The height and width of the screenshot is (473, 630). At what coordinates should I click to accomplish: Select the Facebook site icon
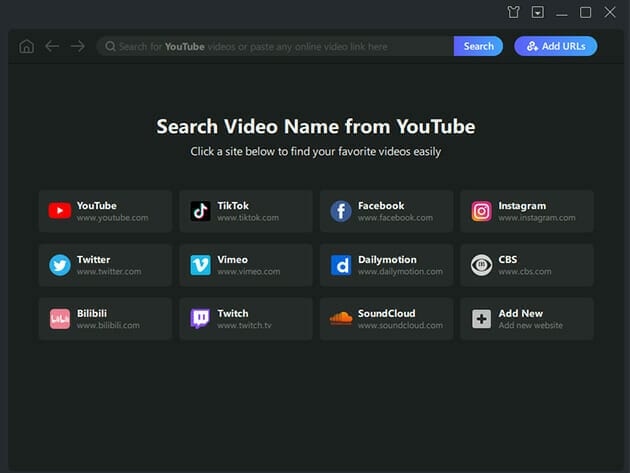point(341,211)
